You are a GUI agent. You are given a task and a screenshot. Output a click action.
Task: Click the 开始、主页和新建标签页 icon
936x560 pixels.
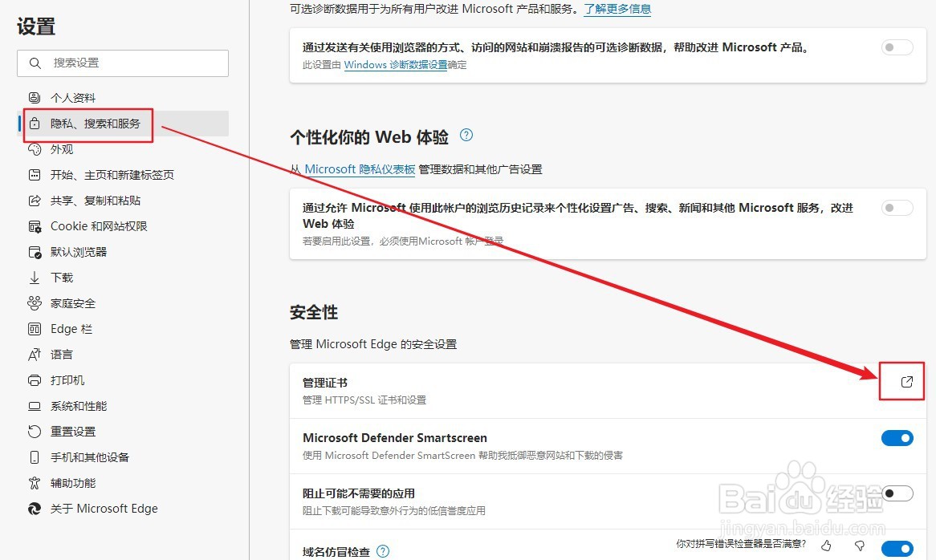pyautogui.click(x=35, y=175)
